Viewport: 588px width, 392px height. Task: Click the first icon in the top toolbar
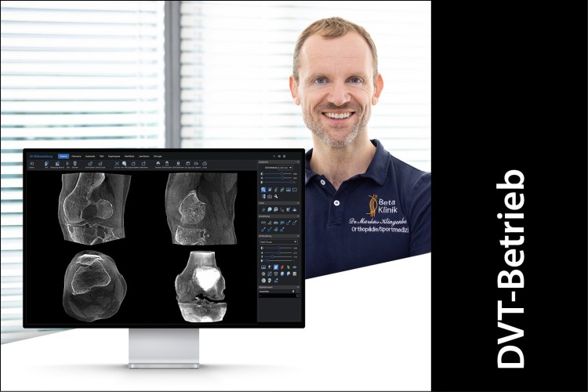(32, 164)
